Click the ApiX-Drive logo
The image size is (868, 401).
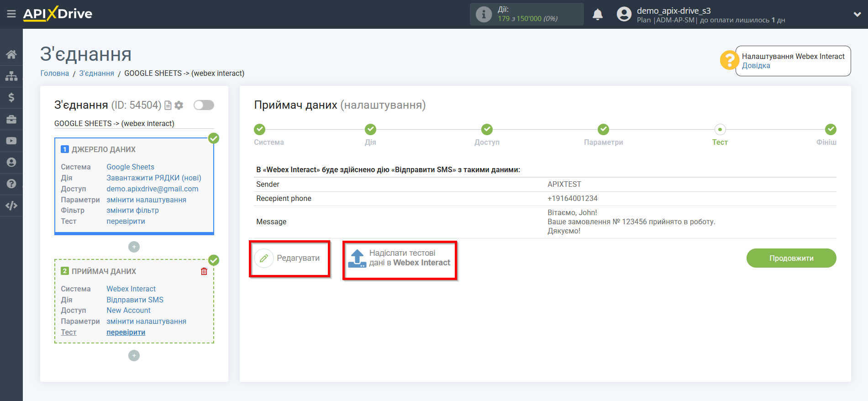[x=58, y=14]
